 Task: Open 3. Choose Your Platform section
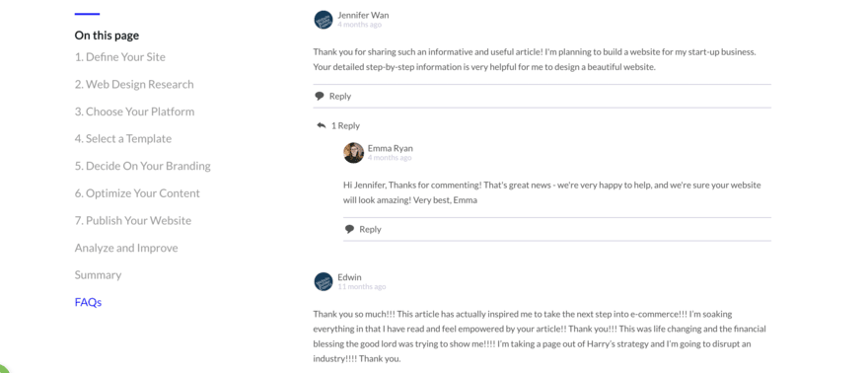point(134,112)
